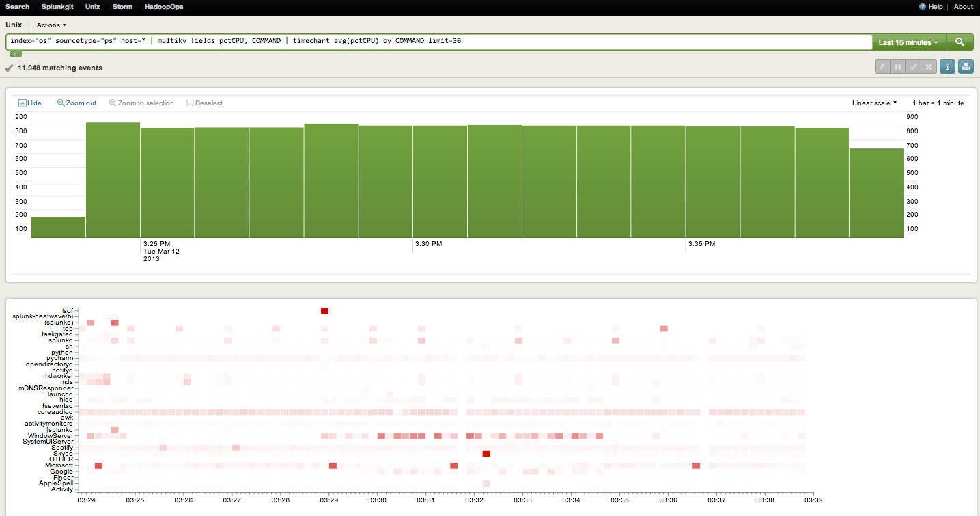Click the Zoom out magnifier icon

(61, 103)
